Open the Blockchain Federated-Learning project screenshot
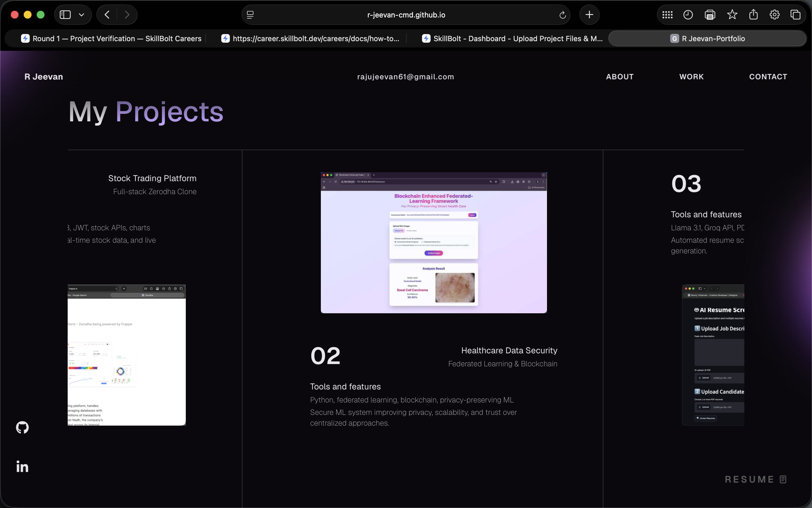Screen dimensions: 812x508 click(434, 243)
